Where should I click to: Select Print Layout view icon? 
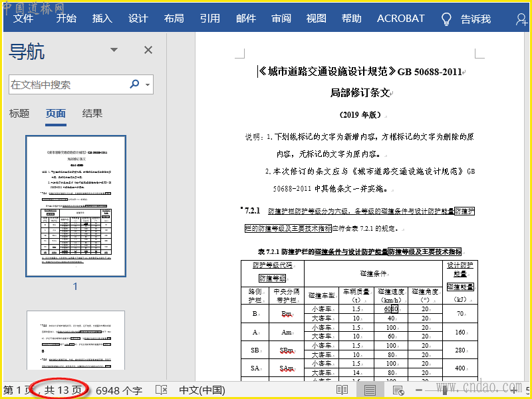(370, 390)
